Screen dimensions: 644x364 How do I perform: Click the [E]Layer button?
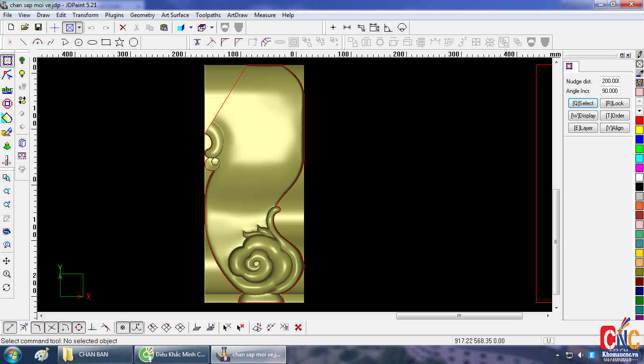click(x=583, y=128)
